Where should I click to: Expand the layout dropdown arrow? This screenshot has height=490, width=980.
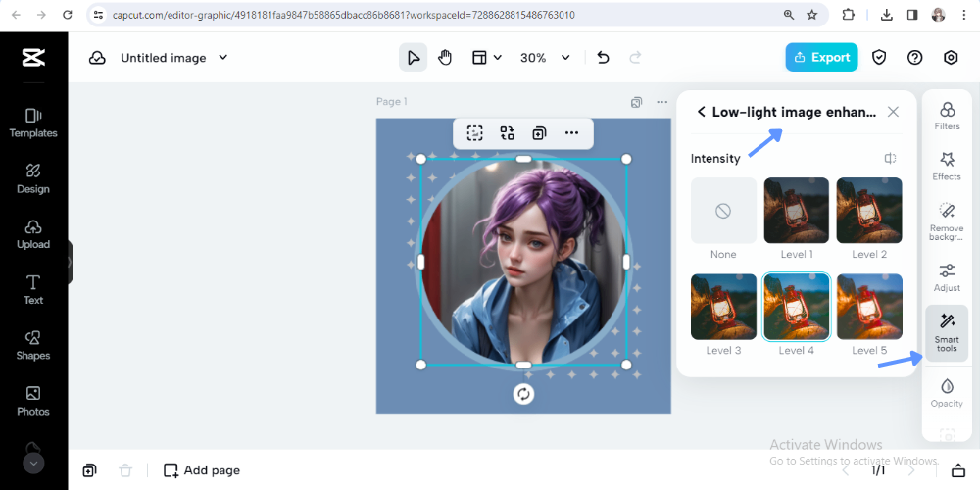498,58
